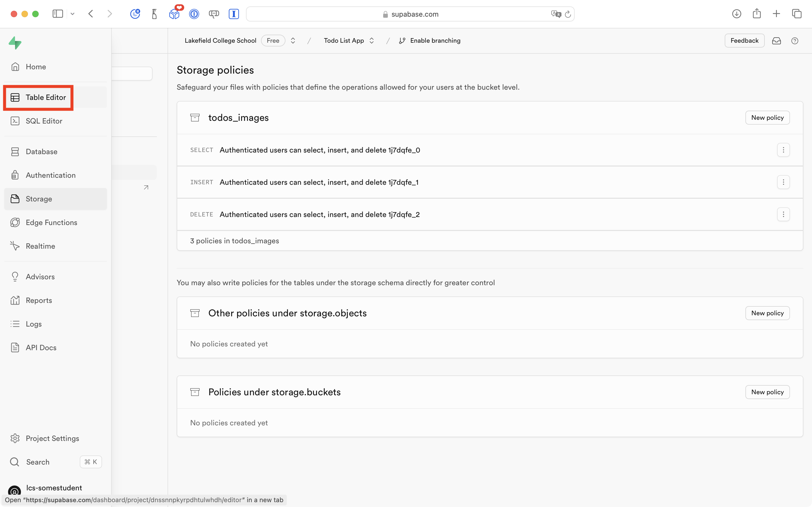812x507 pixels.
Task: Open Safari sidebar dropdown arrow
Action: (x=73, y=14)
